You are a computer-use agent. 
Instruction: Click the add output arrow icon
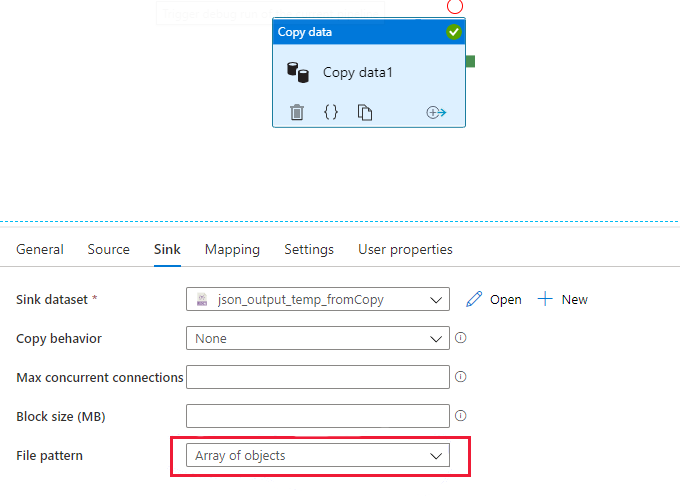point(436,112)
